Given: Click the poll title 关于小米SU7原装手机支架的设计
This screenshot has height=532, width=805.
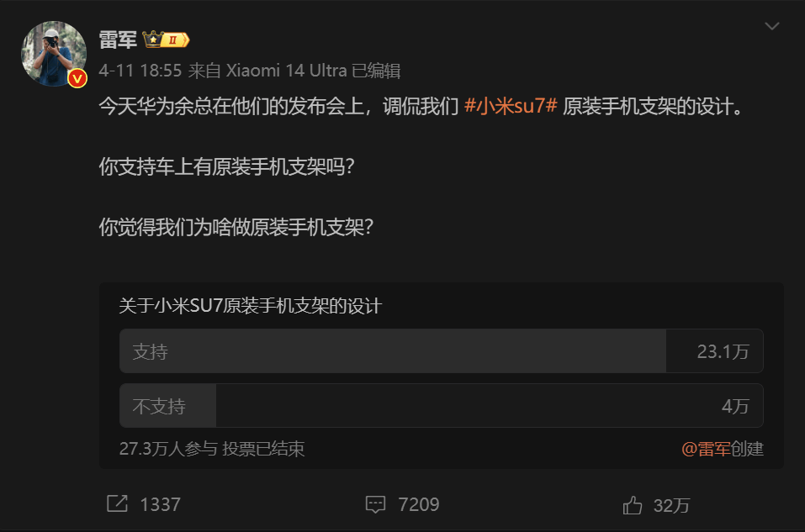Looking at the screenshot, I should click(251, 306).
